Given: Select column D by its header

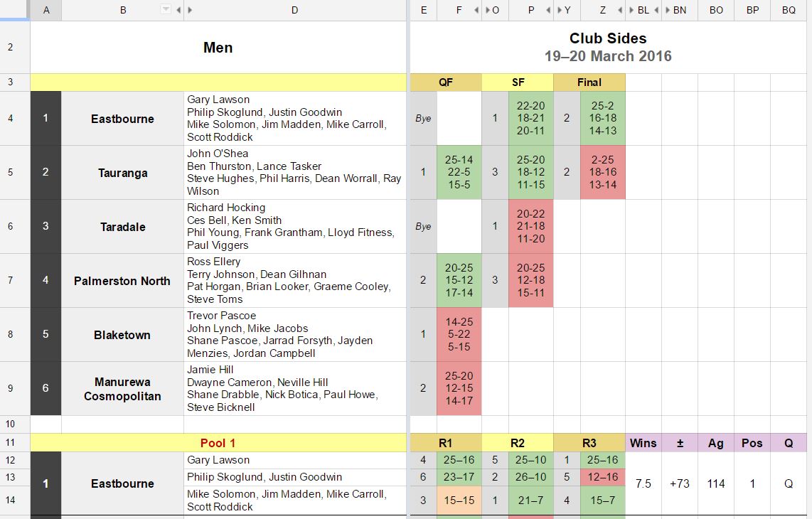Looking at the screenshot, I should 294,10.
